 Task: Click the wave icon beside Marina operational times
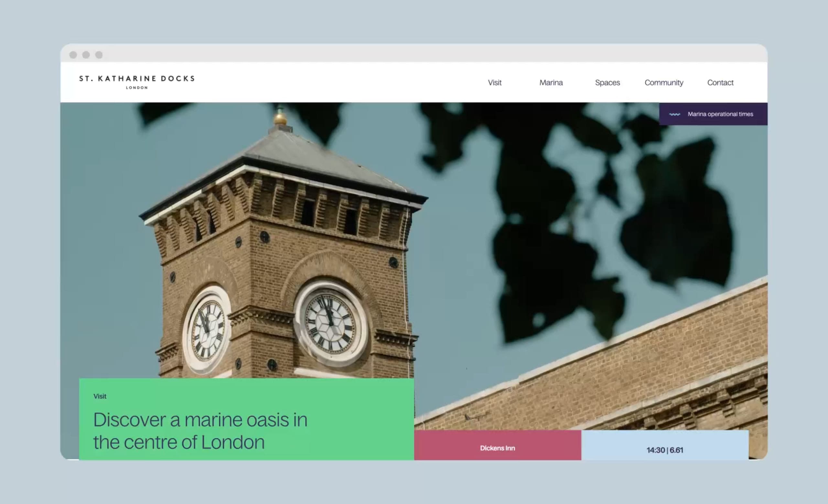(674, 114)
